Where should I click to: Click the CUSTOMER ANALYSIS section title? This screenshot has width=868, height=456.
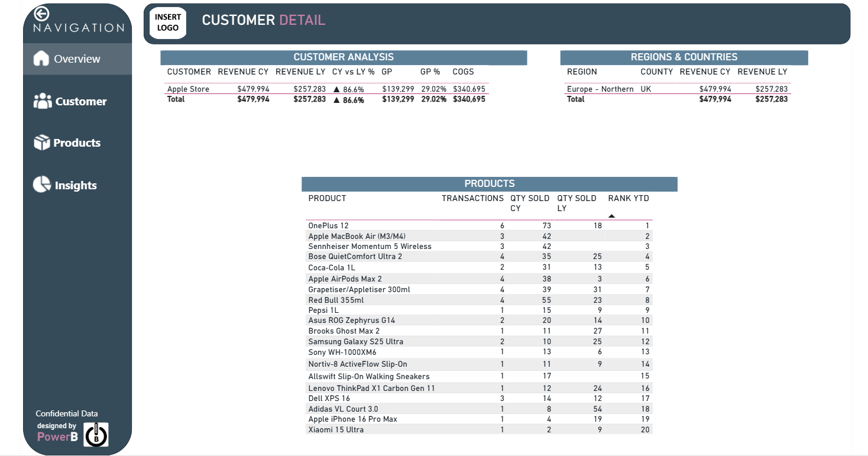[344, 57]
